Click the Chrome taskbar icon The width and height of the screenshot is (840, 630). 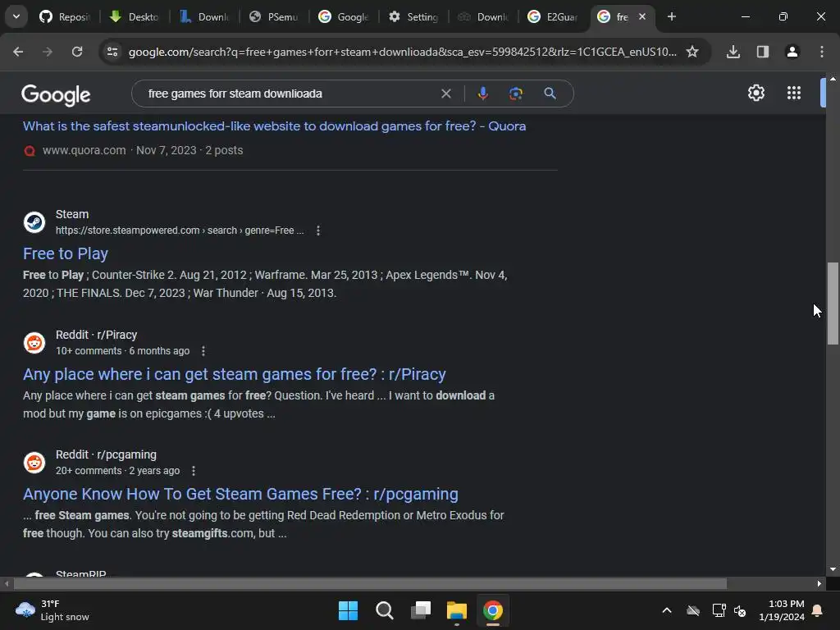coord(493,610)
